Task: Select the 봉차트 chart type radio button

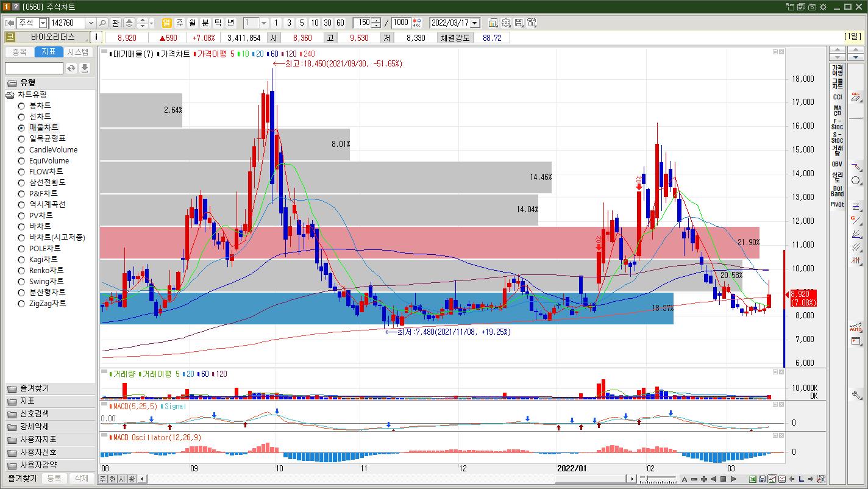Action: click(x=22, y=106)
